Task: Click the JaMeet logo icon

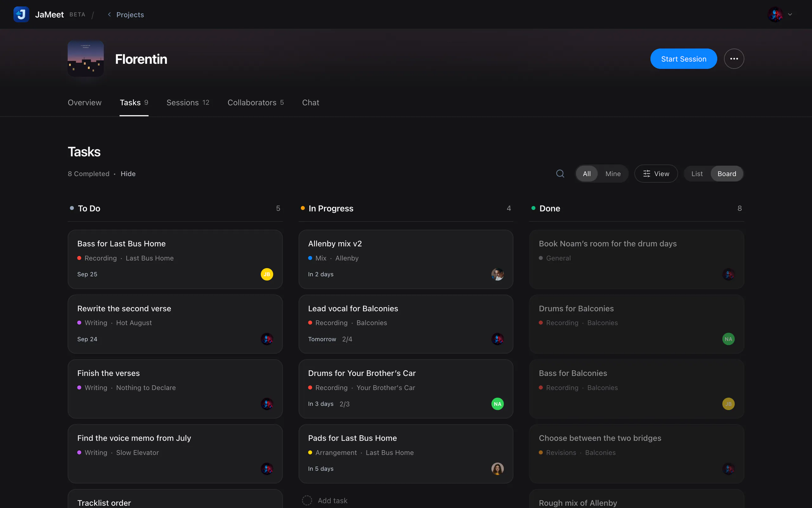Action: point(21,15)
